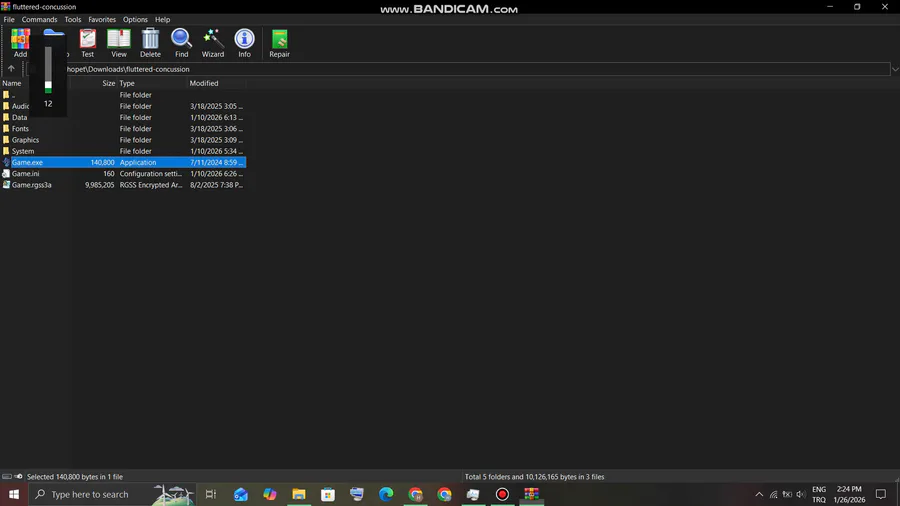Screen dimensions: 900x506
Task: Open the taskbar clock and date
Action: click(849, 494)
